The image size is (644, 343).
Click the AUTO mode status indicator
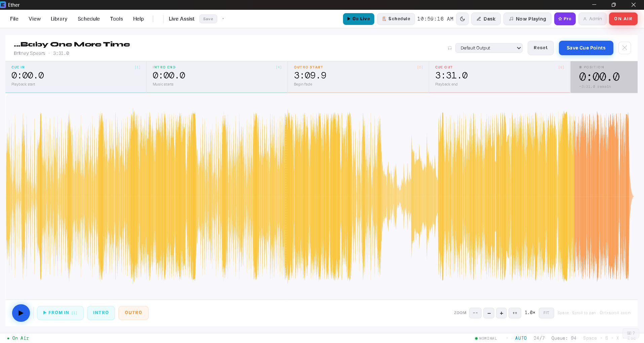[x=521, y=338]
